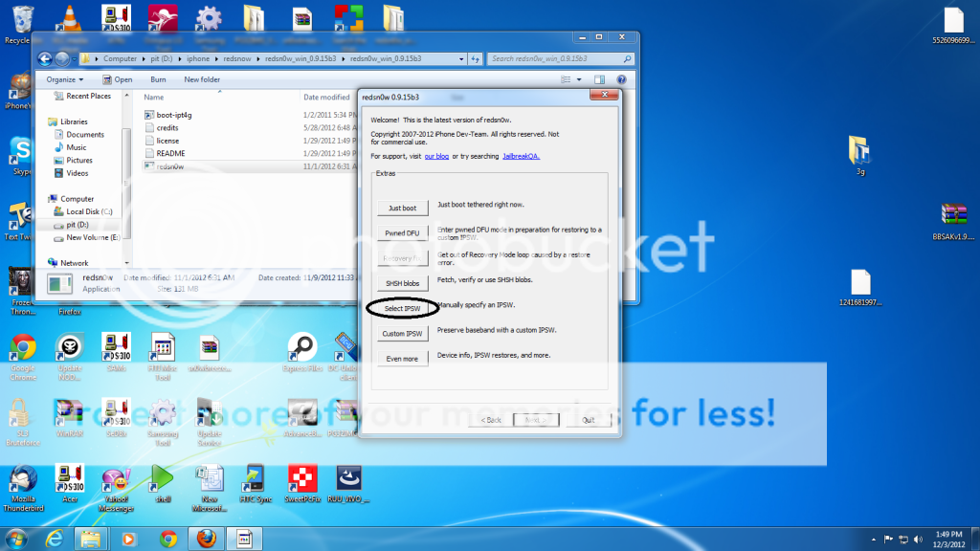Click New folder in Explorer toolbar
The width and height of the screenshot is (980, 551).
pos(202,79)
